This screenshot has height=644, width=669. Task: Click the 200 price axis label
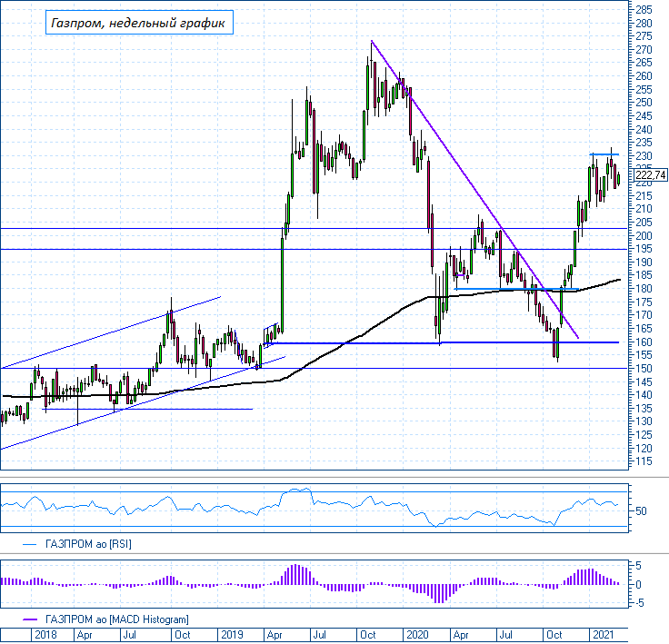tap(644, 235)
